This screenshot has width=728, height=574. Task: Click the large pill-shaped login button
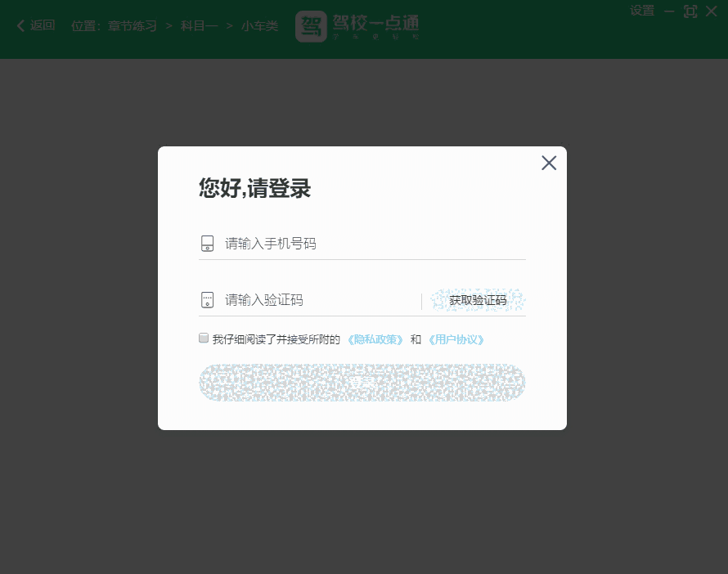point(362,383)
